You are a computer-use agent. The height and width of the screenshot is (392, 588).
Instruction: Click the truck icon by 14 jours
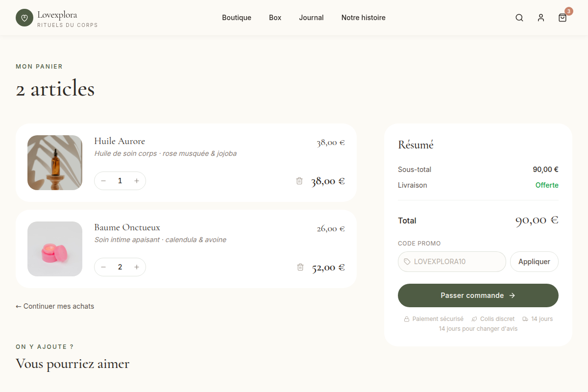525,319
